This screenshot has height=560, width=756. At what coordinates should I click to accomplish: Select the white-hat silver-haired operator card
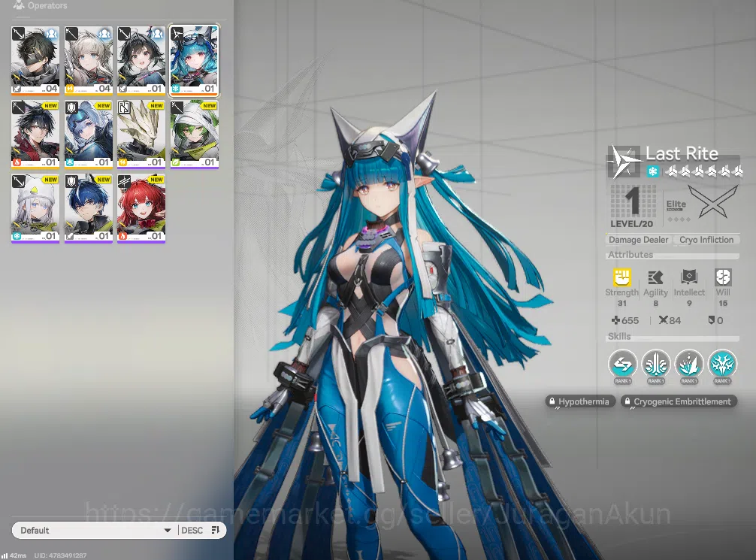(x=35, y=208)
